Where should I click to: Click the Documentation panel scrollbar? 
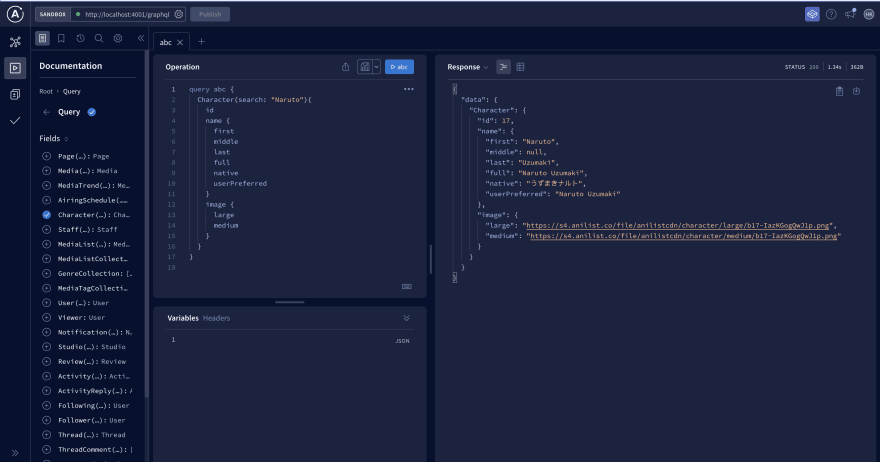point(146,225)
